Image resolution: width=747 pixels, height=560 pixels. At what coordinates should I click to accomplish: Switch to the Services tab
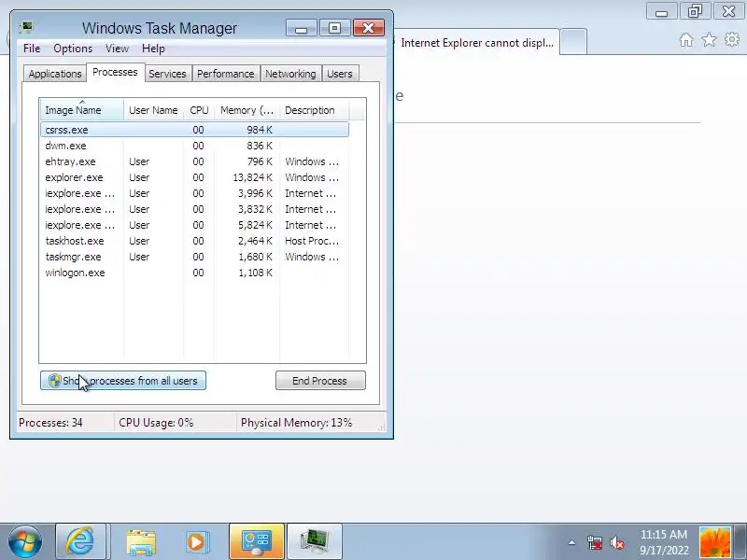coord(167,74)
